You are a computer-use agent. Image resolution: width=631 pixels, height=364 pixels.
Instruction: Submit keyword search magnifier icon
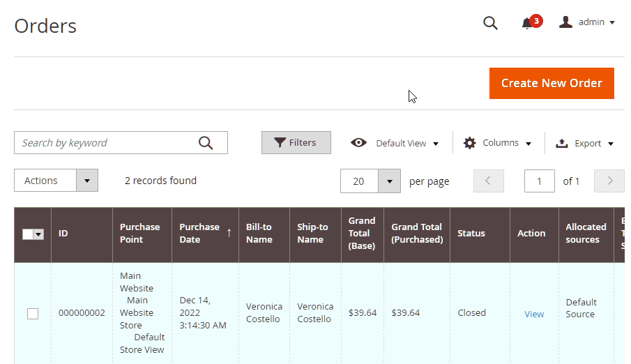pyautogui.click(x=206, y=142)
